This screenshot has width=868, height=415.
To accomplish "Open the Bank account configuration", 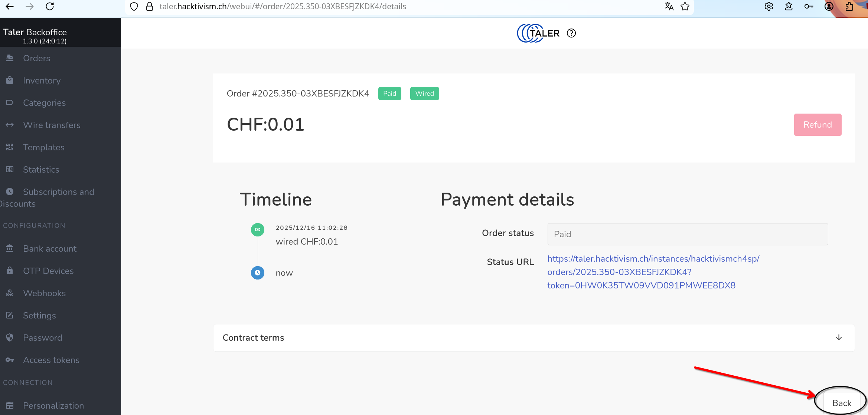I will coord(50,249).
